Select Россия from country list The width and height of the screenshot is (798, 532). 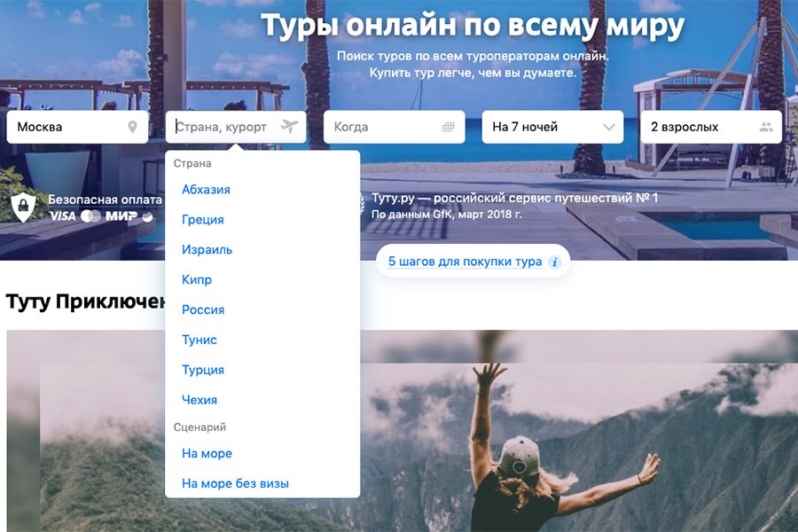click(x=203, y=309)
